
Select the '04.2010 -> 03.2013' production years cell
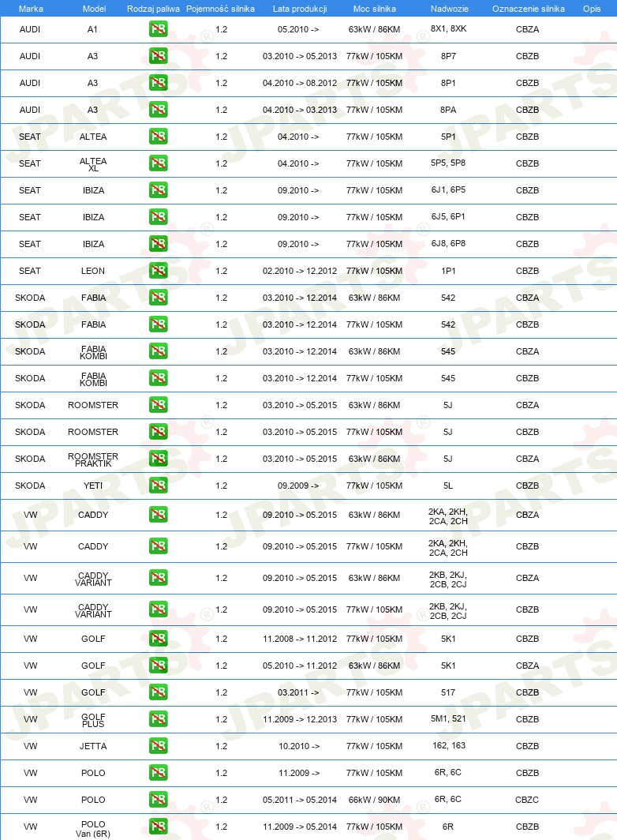click(x=299, y=109)
